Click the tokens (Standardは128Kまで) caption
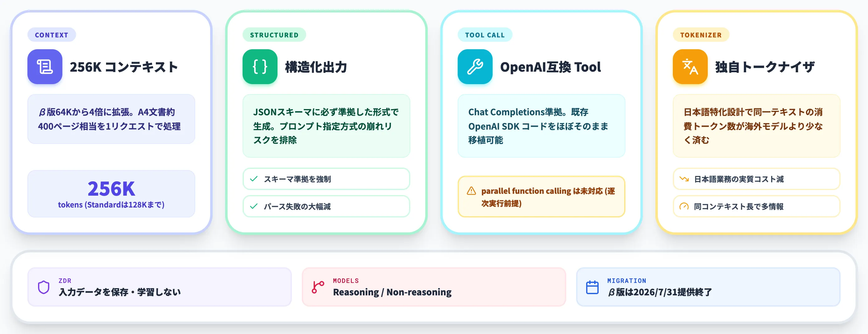868x334 pixels. tap(111, 205)
